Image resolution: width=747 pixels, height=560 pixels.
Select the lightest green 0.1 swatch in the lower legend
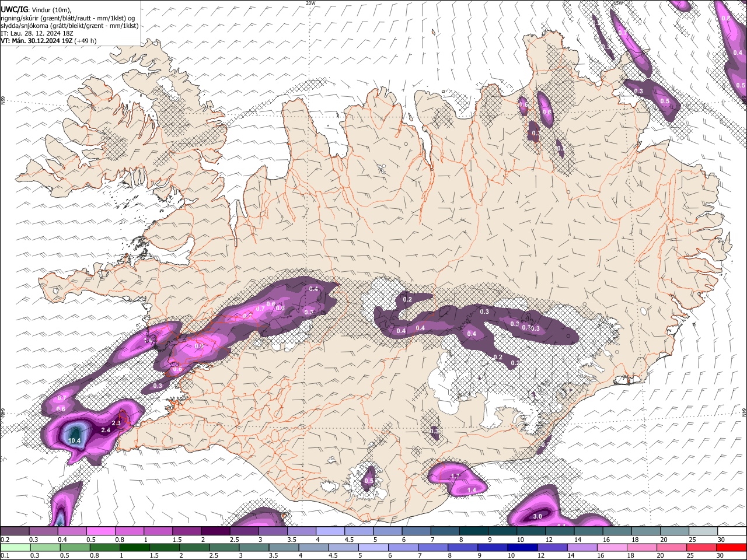(x=15, y=547)
